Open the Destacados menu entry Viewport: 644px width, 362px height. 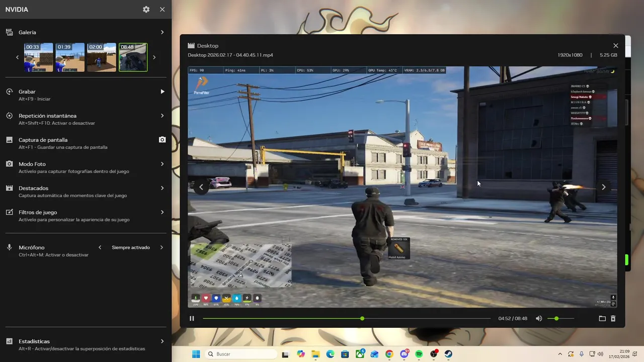pyautogui.click(x=86, y=192)
